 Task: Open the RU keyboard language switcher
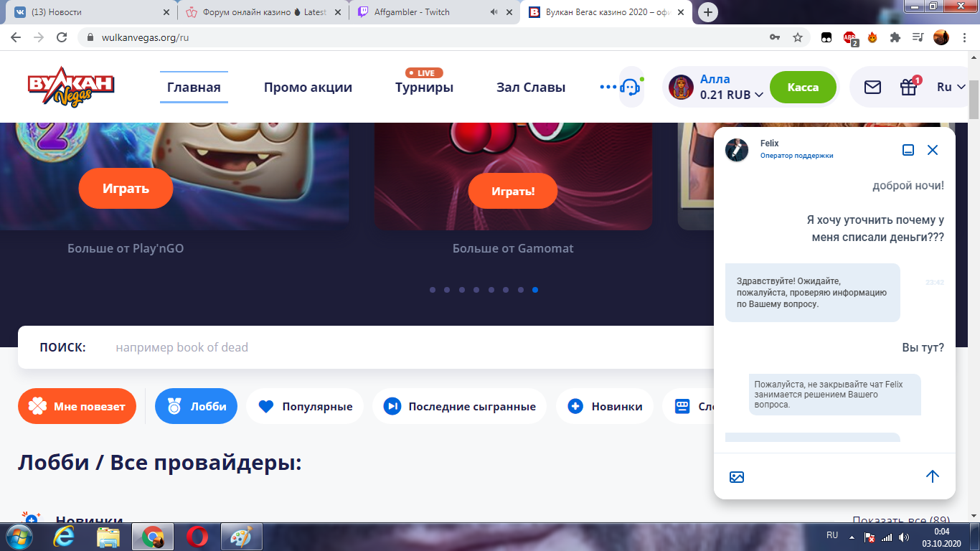832,535
